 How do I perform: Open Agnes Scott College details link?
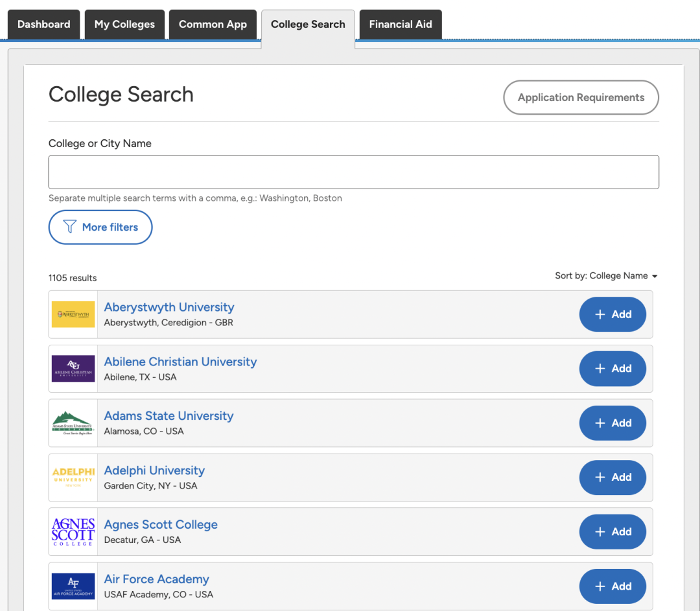pos(161,525)
